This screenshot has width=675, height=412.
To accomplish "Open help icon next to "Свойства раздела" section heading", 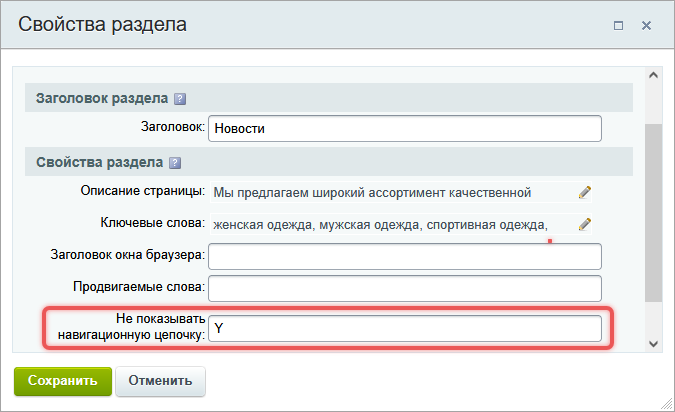I will pyautogui.click(x=174, y=162).
